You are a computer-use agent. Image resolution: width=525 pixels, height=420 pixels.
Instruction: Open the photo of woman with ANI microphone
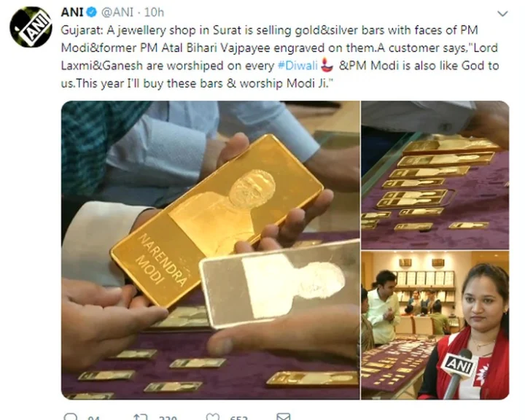(x=435, y=325)
